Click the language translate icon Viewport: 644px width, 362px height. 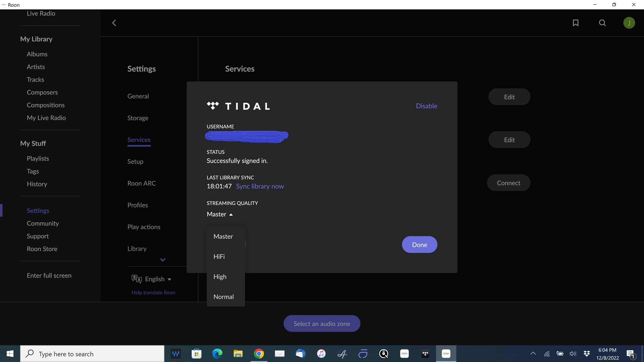[x=137, y=279]
